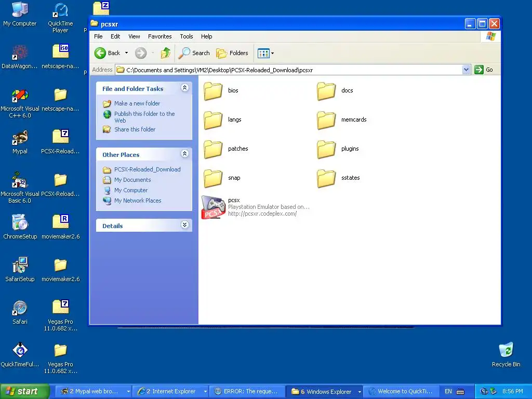Select the pcsx emulator executable icon
This screenshot has height=399, width=532.
tap(213, 207)
